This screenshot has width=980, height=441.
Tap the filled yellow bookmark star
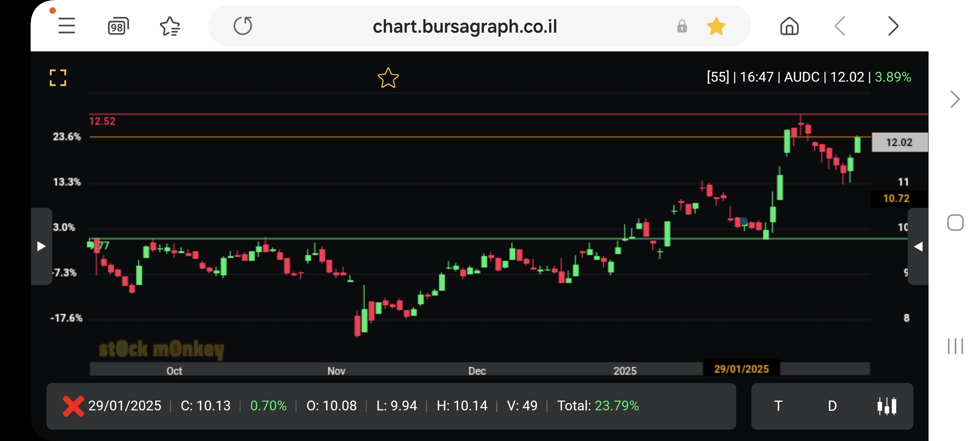716,27
